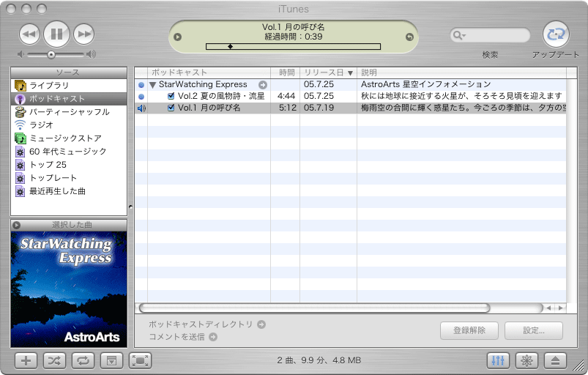
Task: Open ミュージックストア source
Action: pyautogui.click(x=69, y=138)
